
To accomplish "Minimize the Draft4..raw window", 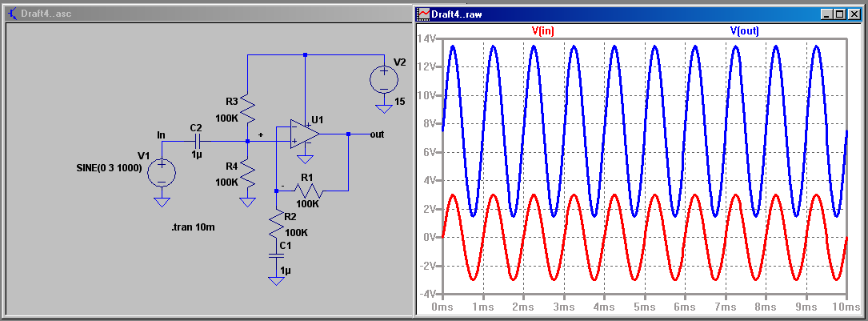I will point(826,14).
